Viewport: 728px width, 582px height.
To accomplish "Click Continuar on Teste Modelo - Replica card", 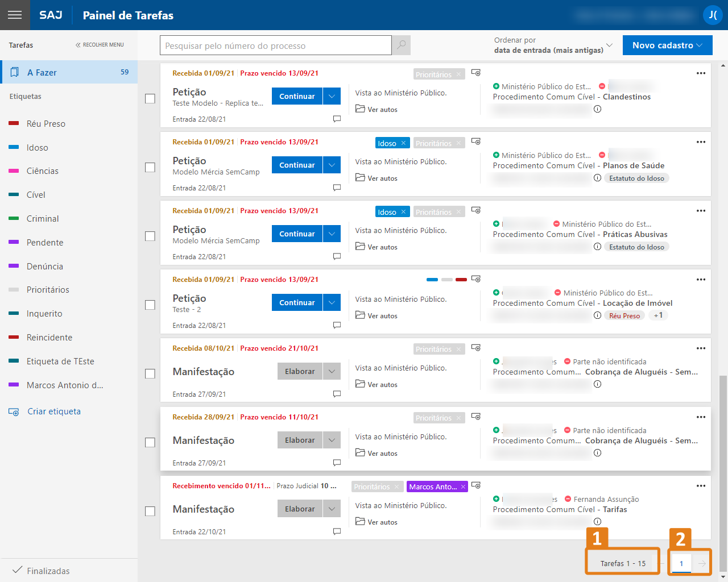I will coord(297,96).
